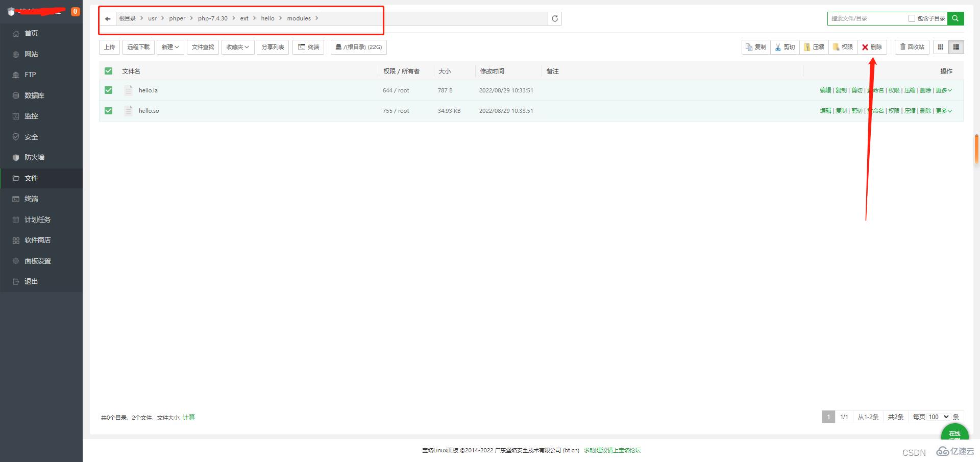The height and width of the screenshot is (462, 980).
Task: Open 防火墙 firewall in sidebar
Action: (x=41, y=157)
